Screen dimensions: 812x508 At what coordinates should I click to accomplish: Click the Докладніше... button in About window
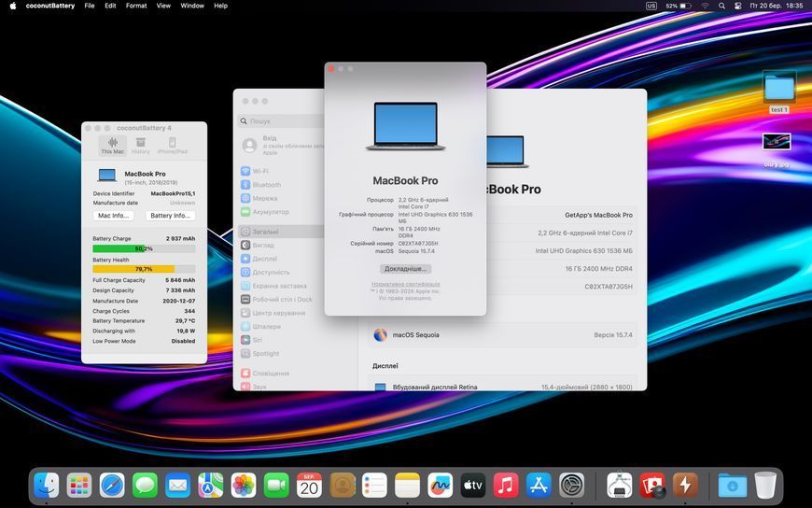405,269
